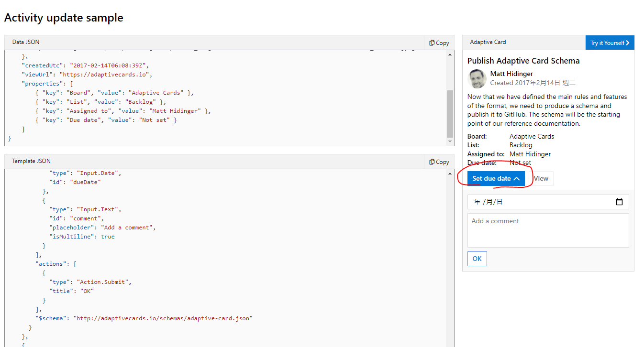Click the Publish Adaptive Card Schema title
Image resolution: width=644 pixels, height=347 pixels.
pyautogui.click(x=523, y=61)
